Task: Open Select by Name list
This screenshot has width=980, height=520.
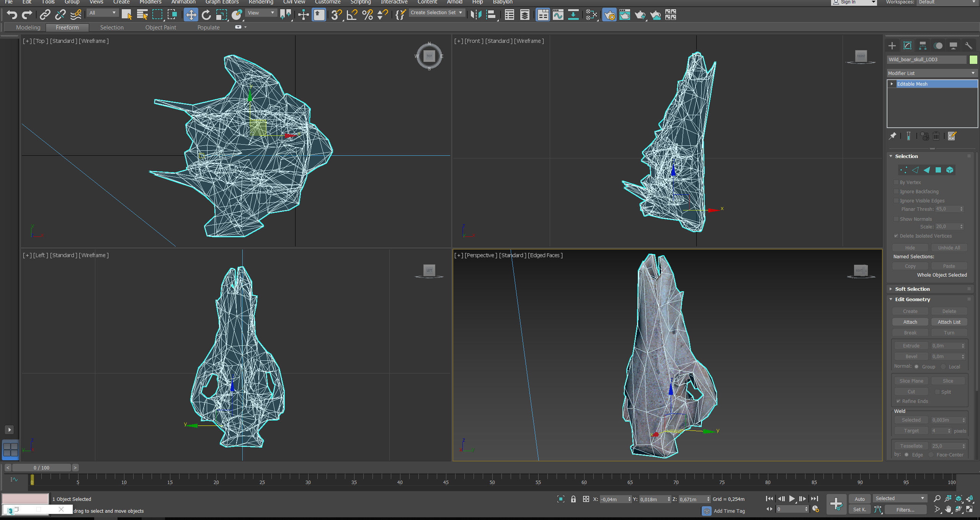Action: coord(142,15)
